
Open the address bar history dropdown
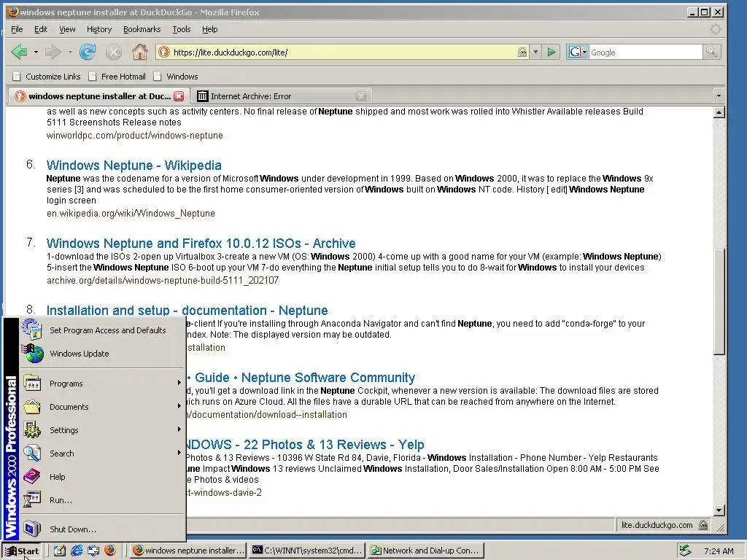[x=535, y=52]
